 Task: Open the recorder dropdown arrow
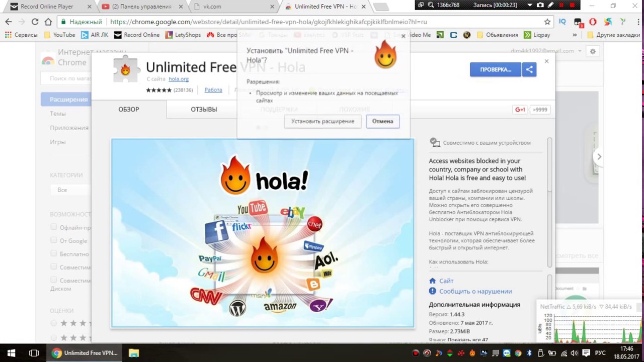pos(530,5)
